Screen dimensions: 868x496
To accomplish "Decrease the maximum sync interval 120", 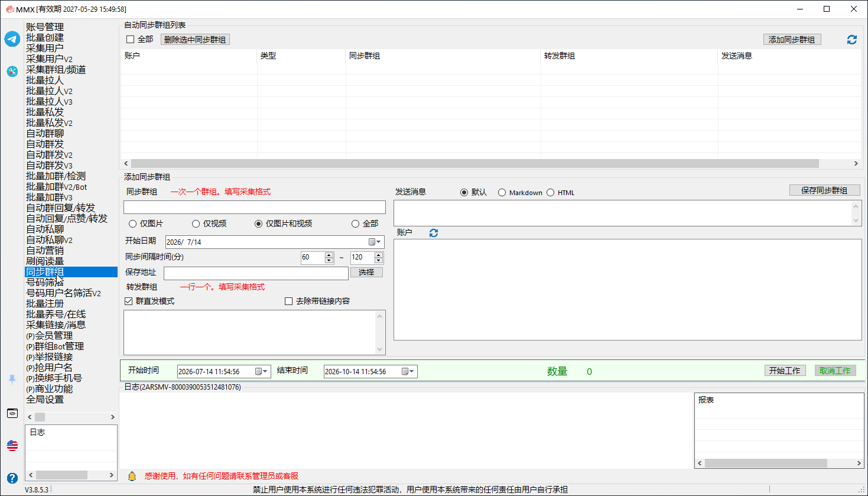I will tap(379, 261).
